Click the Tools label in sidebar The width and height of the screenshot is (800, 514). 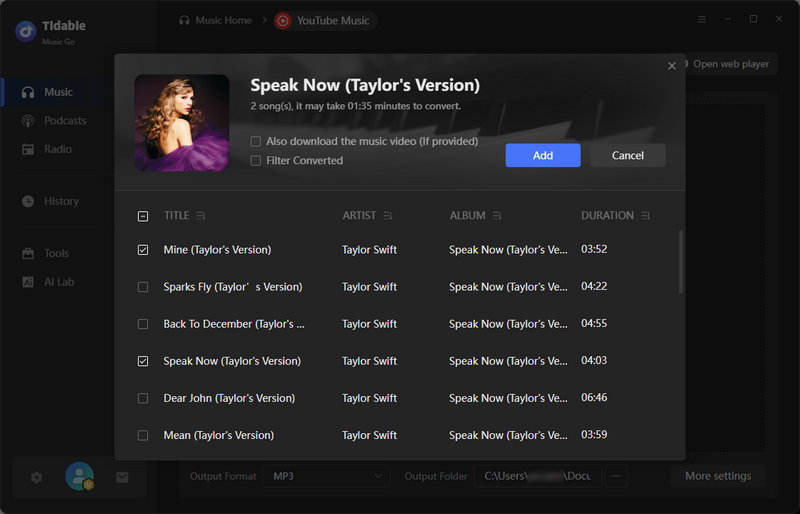pos(57,253)
